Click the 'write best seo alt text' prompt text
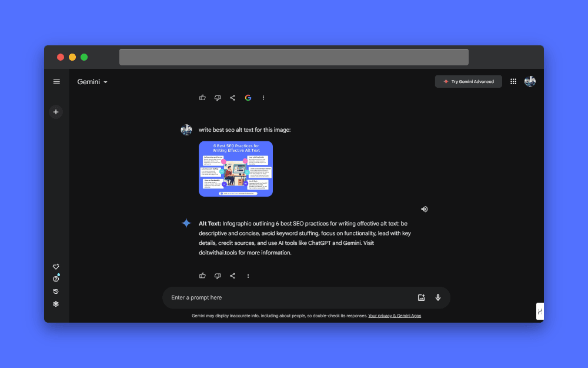This screenshot has width=588, height=368. (x=245, y=130)
